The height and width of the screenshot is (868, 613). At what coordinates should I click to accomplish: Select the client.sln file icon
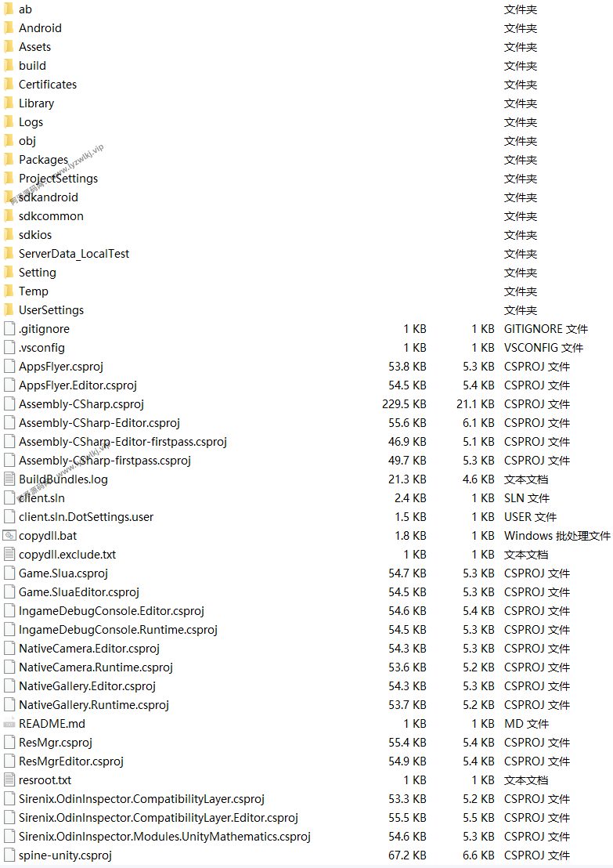(9, 498)
